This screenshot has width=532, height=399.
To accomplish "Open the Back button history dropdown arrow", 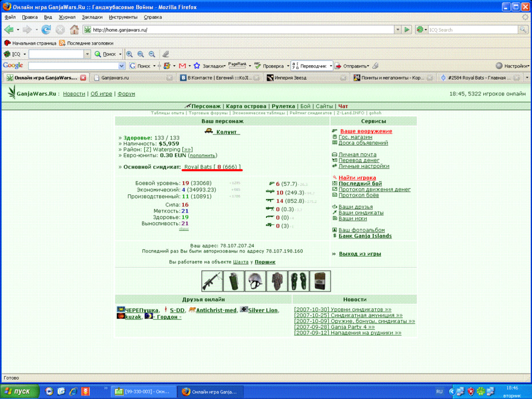I will [18, 30].
